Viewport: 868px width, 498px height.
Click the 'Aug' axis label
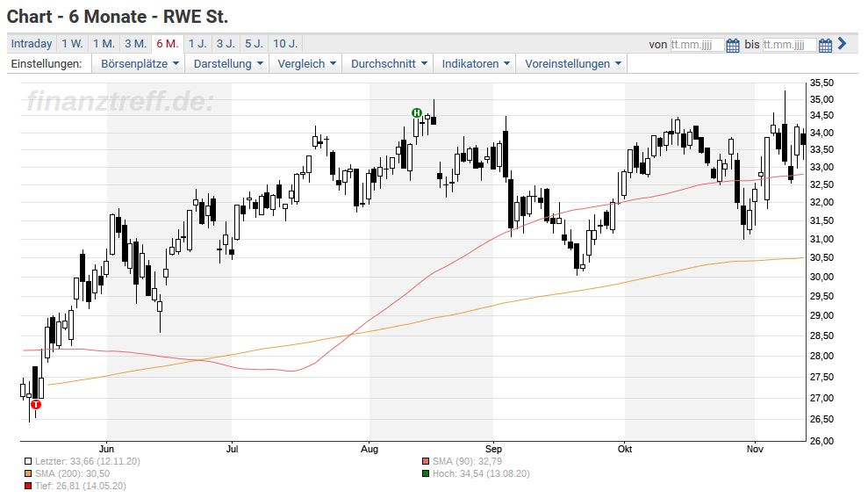(x=369, y=449)
